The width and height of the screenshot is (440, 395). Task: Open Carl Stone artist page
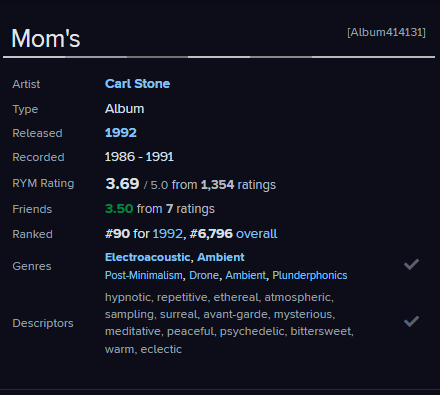pos(137,84)
